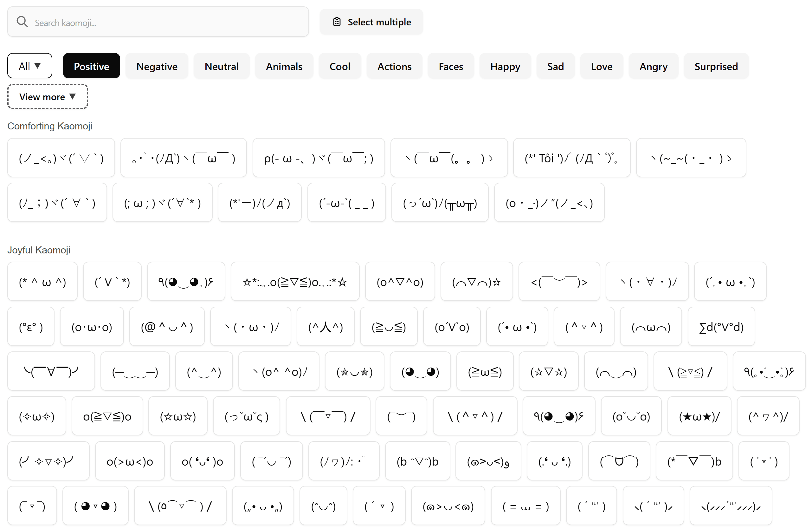Select the Love category filter
Viewport: 812px width, 529px height.
tap(602, 66)
